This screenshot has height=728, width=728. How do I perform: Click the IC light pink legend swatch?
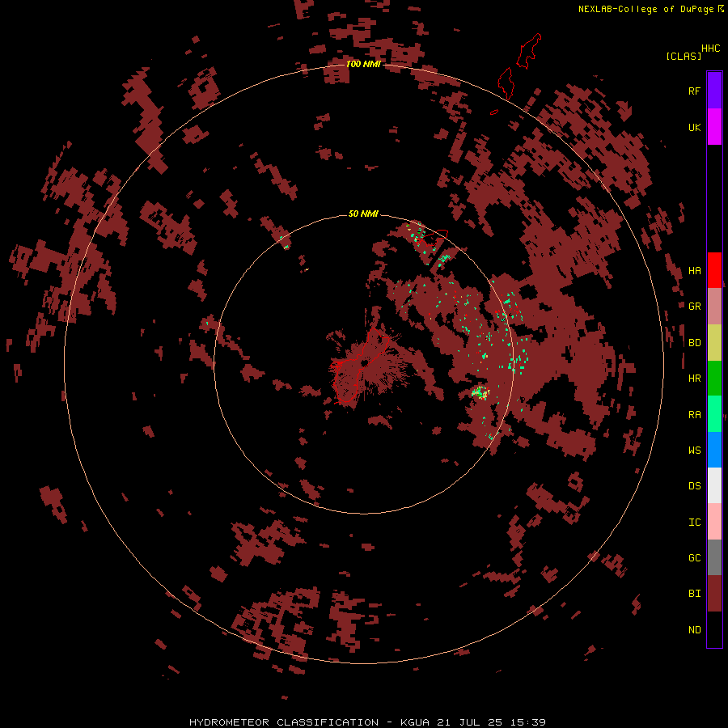point(714,522)
